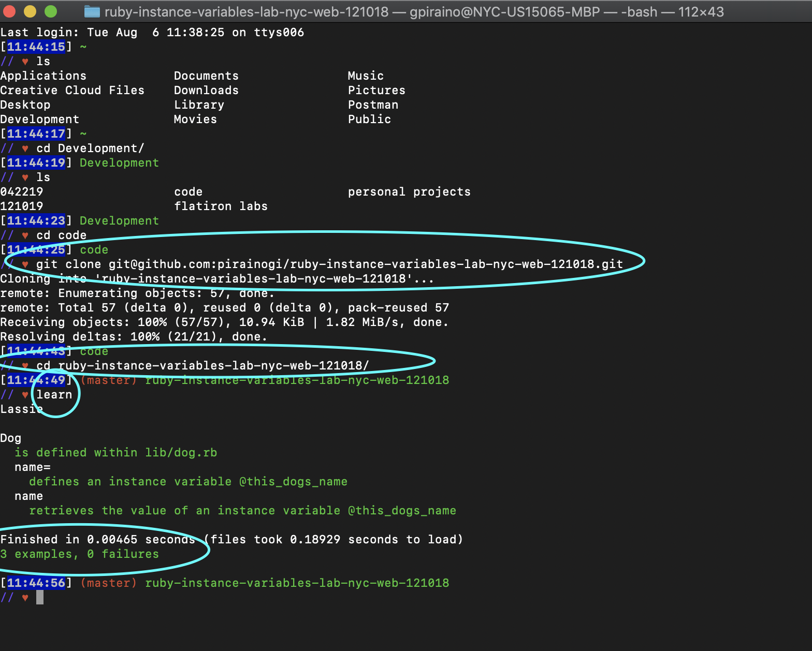The width and height of the screenshot is (812, 651).
Task: Click 'retrieves the value of' test line
Action: pyautogui.click(x=243, y=510)
